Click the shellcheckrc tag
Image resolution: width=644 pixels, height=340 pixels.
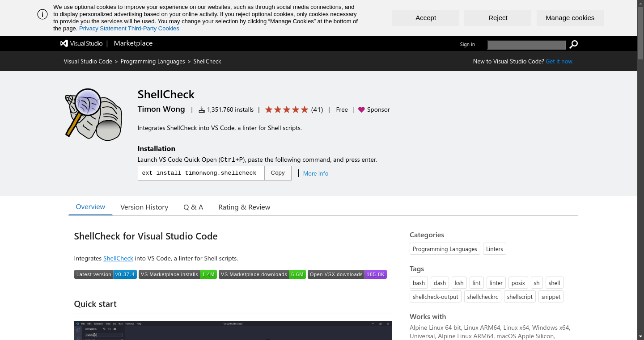click(x=483, y=297)
